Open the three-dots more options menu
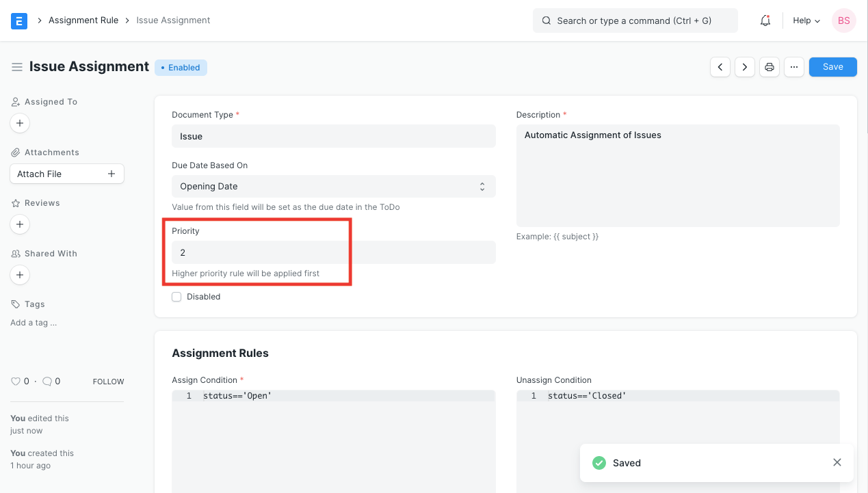Screen dimensions: 868x493 [x=793, y=67]
